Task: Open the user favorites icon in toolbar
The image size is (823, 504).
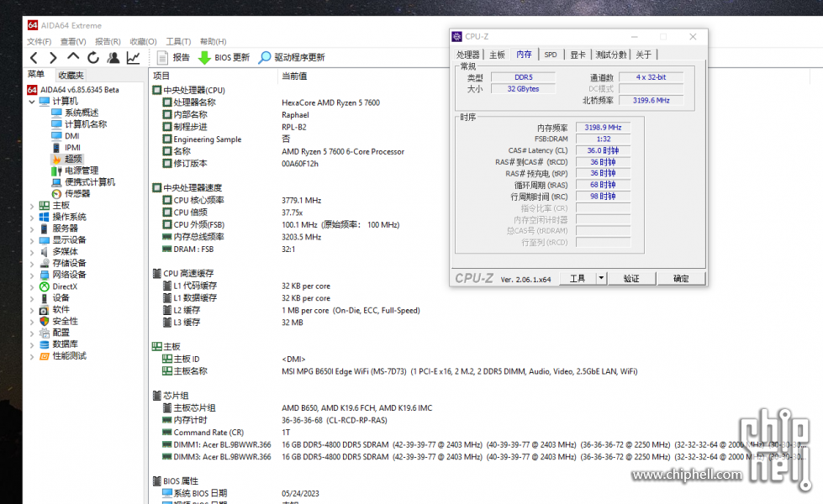Action: point(113,58)
